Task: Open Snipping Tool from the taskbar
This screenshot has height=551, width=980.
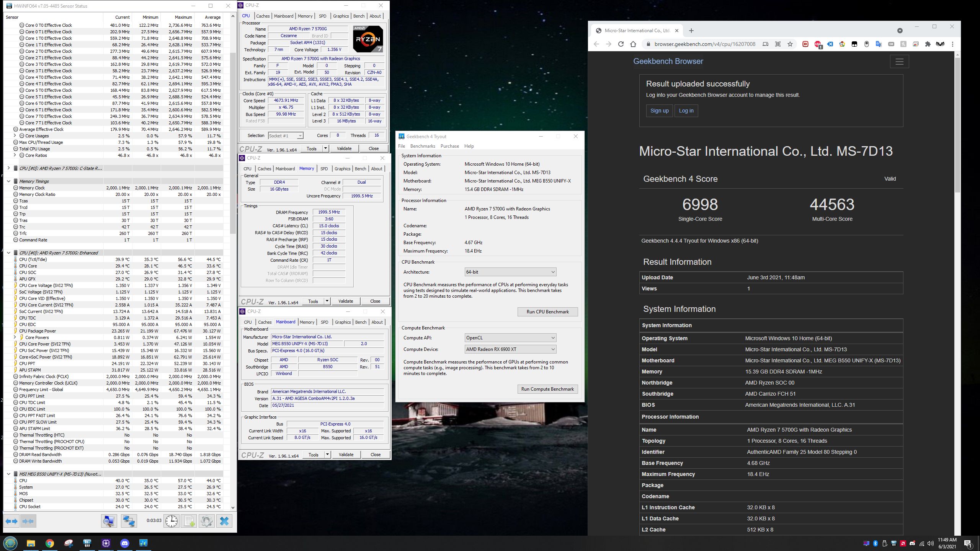Action: [69, 543]
